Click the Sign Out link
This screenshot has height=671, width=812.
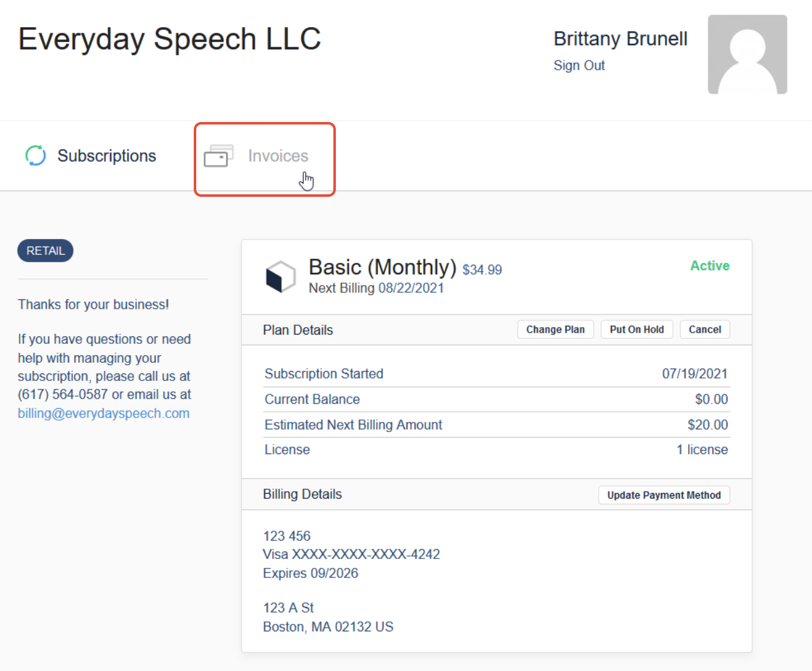coord(579,65)
